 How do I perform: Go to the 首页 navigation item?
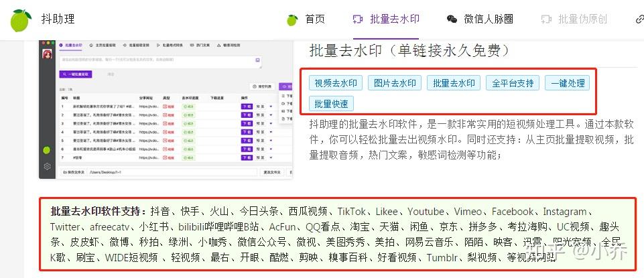point(315,19)
